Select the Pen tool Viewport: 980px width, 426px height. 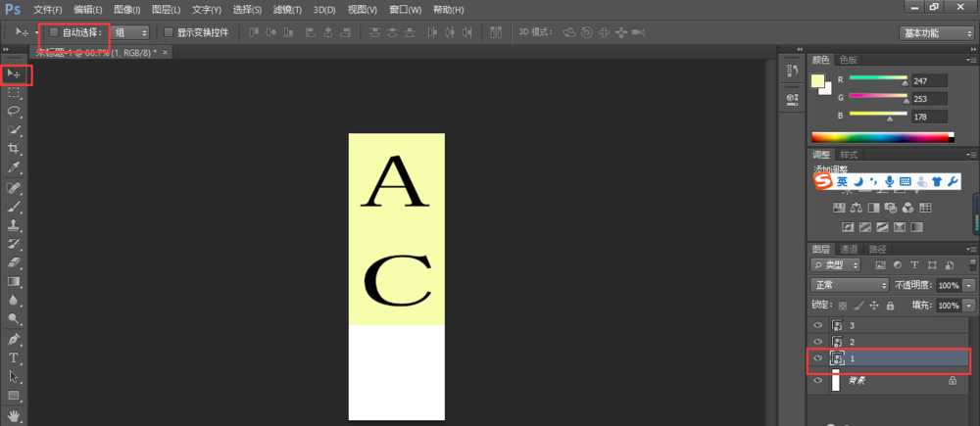pyautogui.click(x=15, y=339)
